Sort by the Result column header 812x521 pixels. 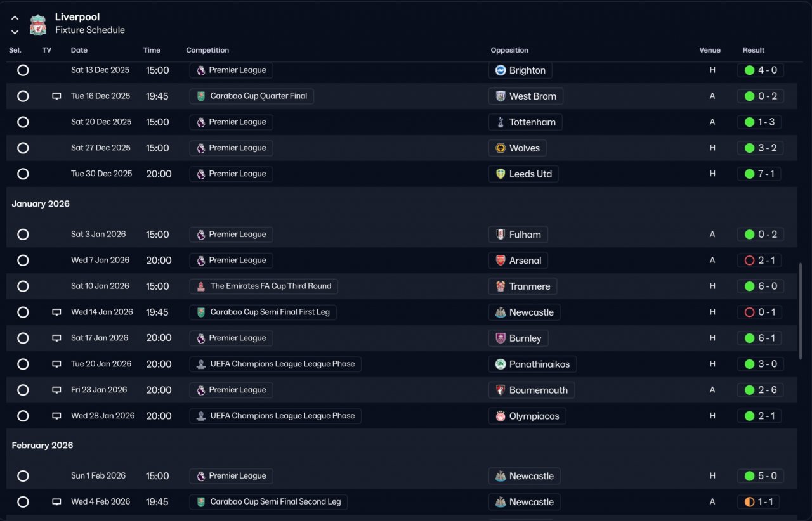tap(754, 50)
